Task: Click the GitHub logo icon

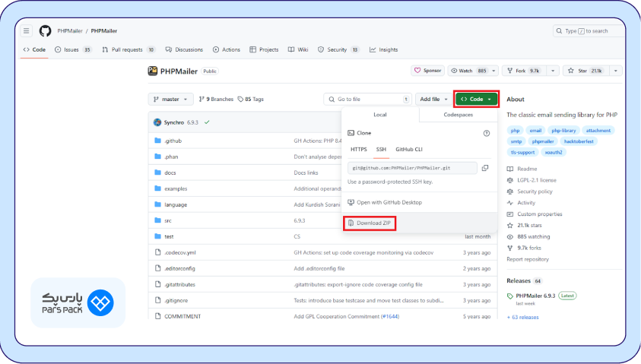Action: (45, 31)
